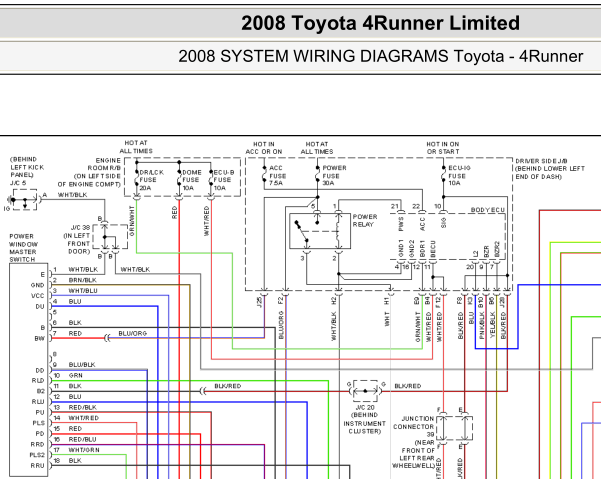Select the "ACC FUSE 7.5A" label

[x=278, y=176]
